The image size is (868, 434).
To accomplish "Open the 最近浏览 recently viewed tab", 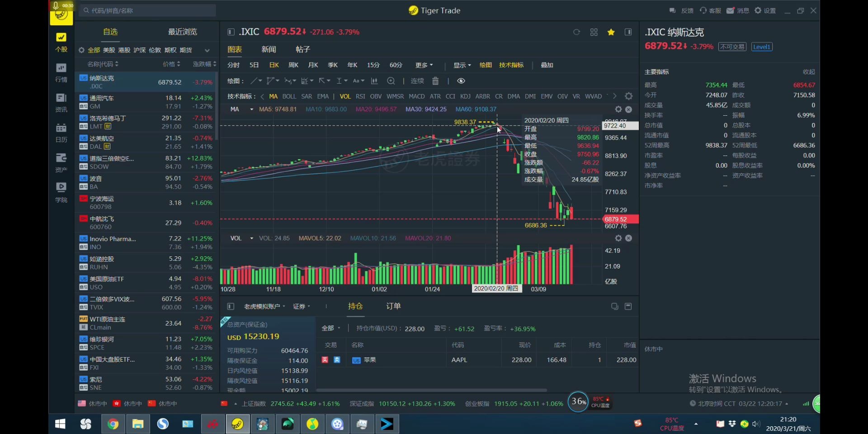I will 183,32.
